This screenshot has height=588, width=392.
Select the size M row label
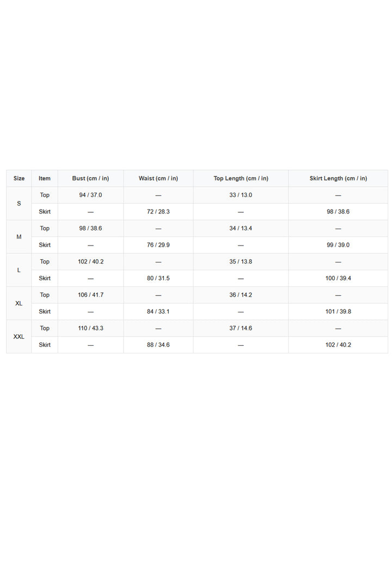(x=19, y=237)
